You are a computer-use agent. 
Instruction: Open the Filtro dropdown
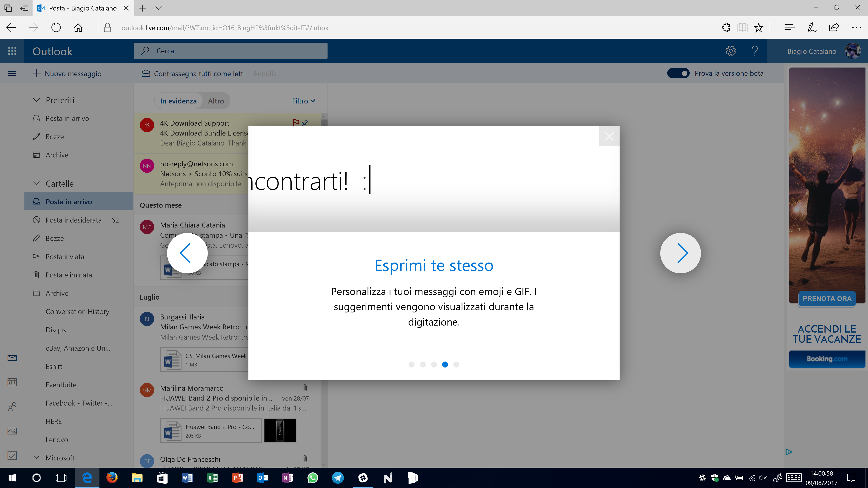(304, 101)
